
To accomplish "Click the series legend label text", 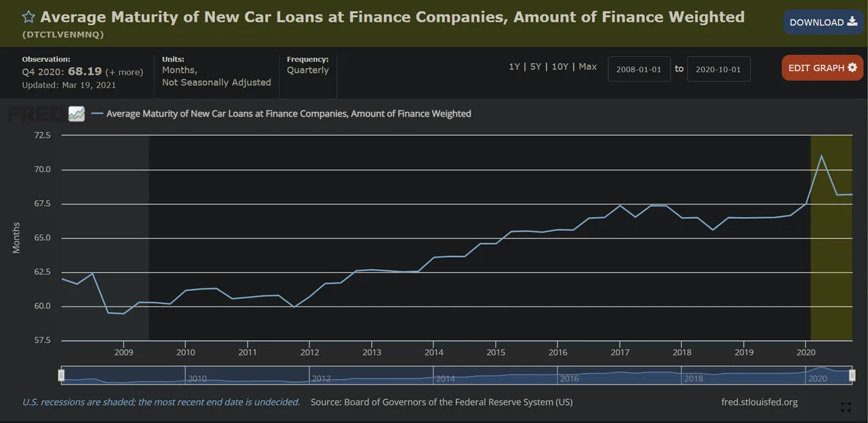I will (289, 114).
